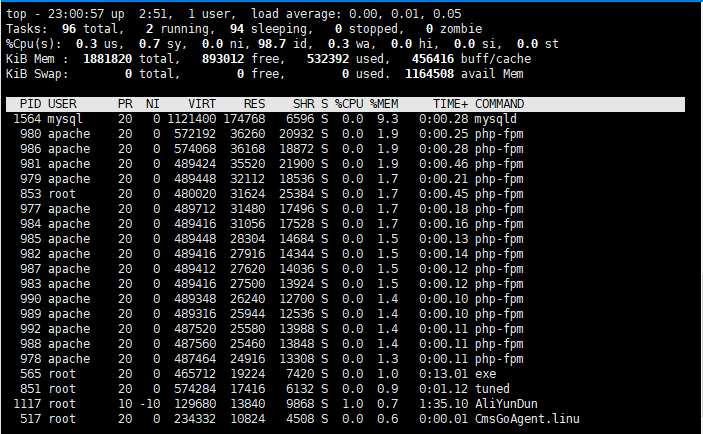Screen dimensions: 703x434
Task: Click the TIME+ column header
Action: point(450,104)
